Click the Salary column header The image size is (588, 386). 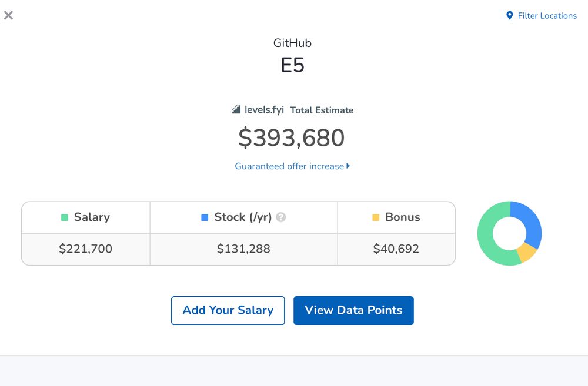click(x=86, y=218)
